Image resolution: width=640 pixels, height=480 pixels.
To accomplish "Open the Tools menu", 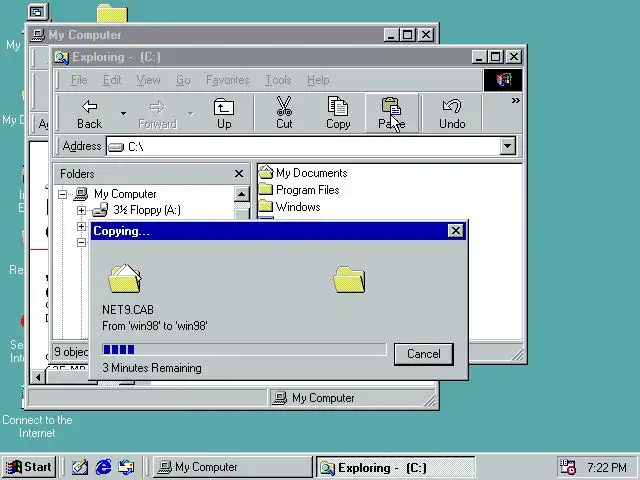I will pyautogui.click(x=278, y=80).
